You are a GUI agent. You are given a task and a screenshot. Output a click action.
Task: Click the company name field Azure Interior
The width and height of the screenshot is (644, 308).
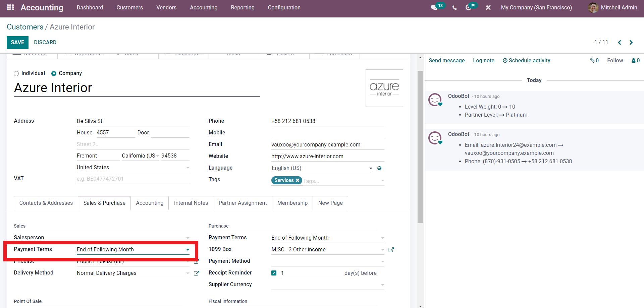tap(137, 88)
